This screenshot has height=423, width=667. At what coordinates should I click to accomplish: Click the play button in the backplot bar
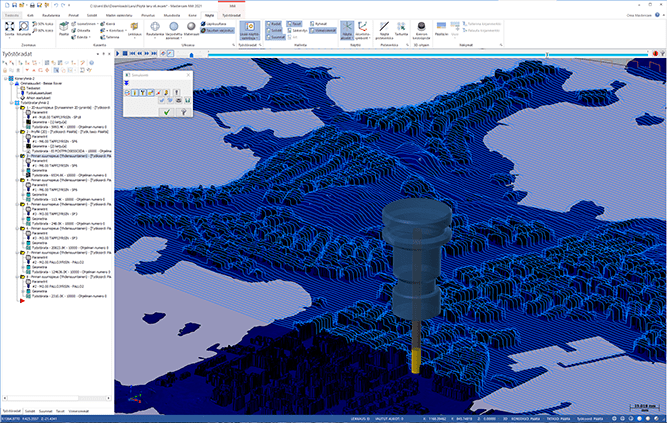click(118, 54)
